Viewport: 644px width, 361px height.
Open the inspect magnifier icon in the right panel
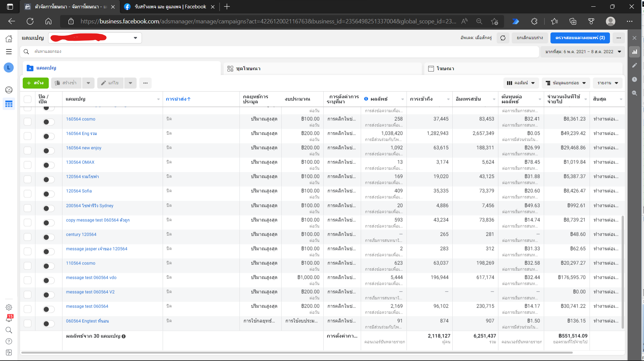pyautogui.click(x=634, y=93)
